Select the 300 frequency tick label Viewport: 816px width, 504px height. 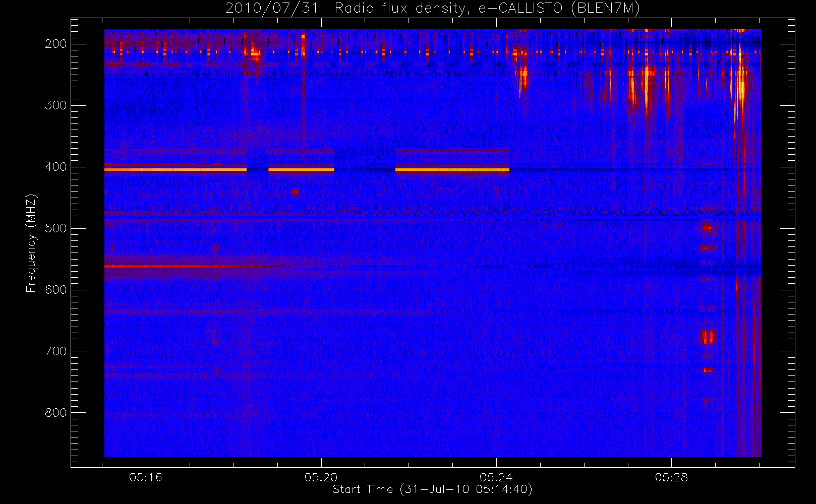(x=56, y=105)
